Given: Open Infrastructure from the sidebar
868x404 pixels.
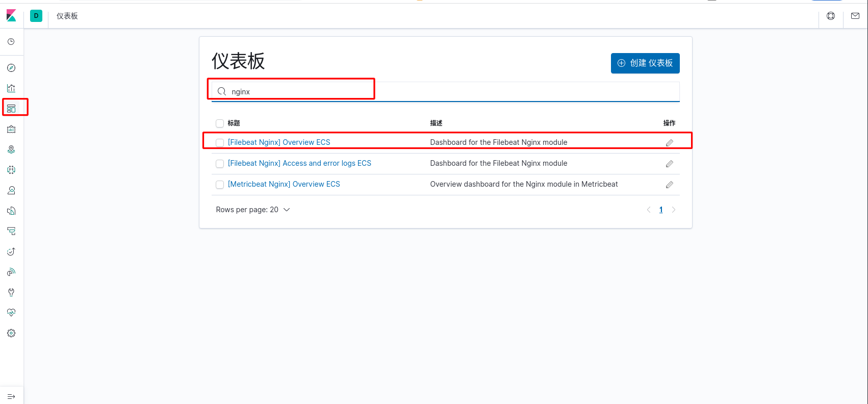Looking at the screenshot, I should (x=11, y=190).
